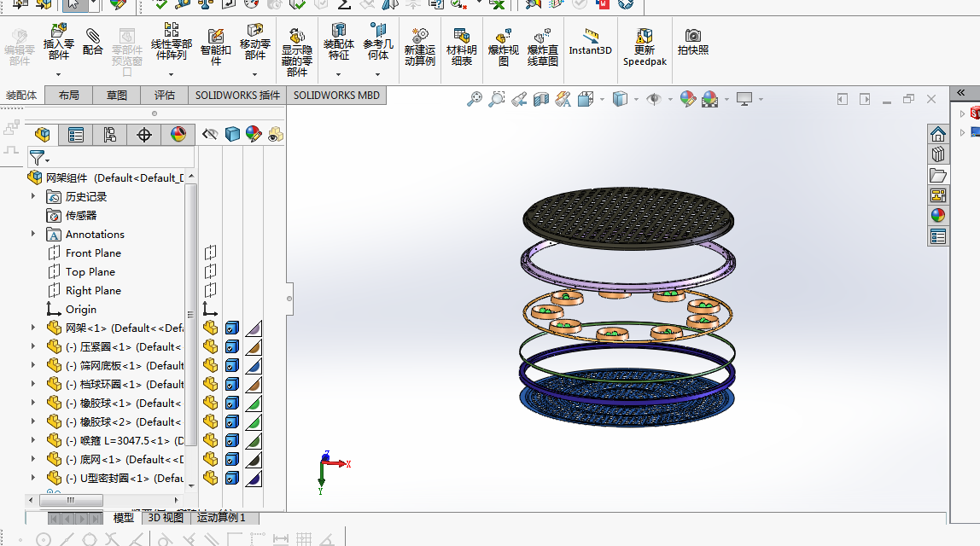Image resolution: width=980 pixels, height=546 pixels.
Task: Open Linear Component Pattern (线性零部件阵列) tool
Action: 172,29
